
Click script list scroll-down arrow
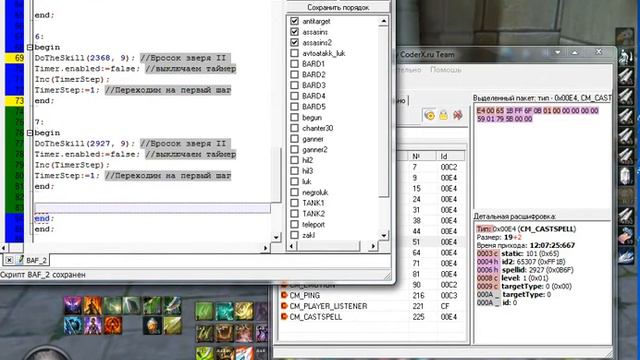point(384,236)
